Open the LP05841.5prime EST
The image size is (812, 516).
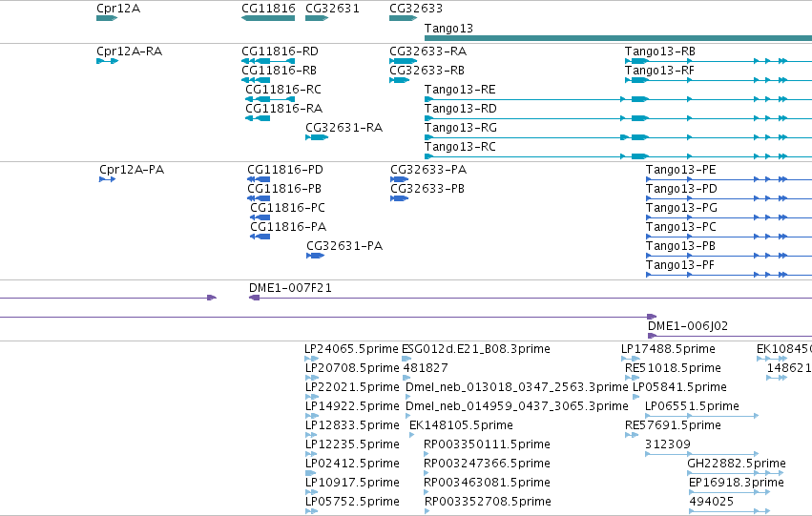(x=636, y=397)
